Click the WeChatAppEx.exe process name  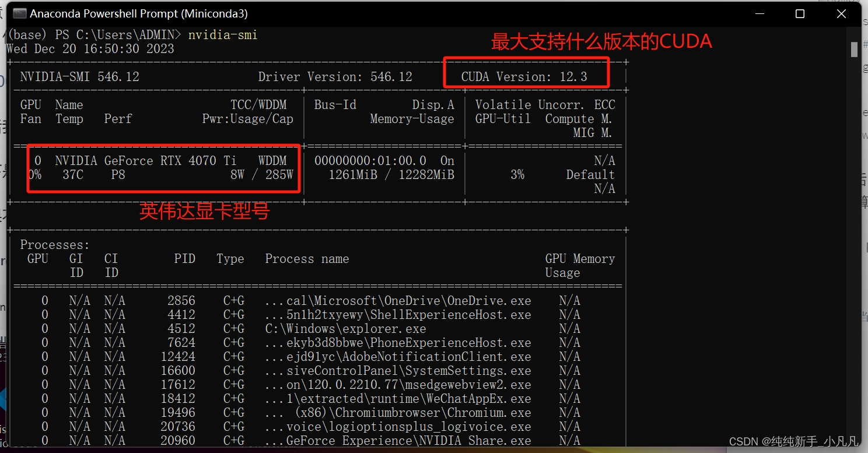click(398, 399)
